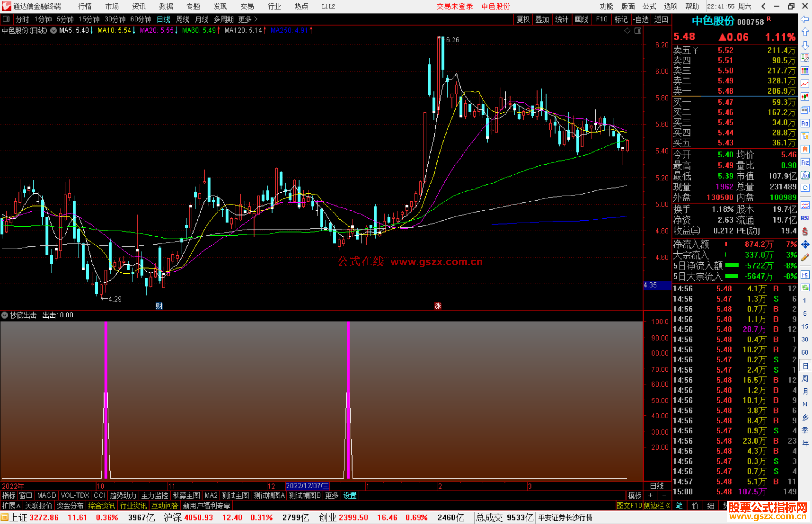Viewport: 812px width, 524px height.
Task: Click the F10 icon in right sidebar
Action: (805, 123)
